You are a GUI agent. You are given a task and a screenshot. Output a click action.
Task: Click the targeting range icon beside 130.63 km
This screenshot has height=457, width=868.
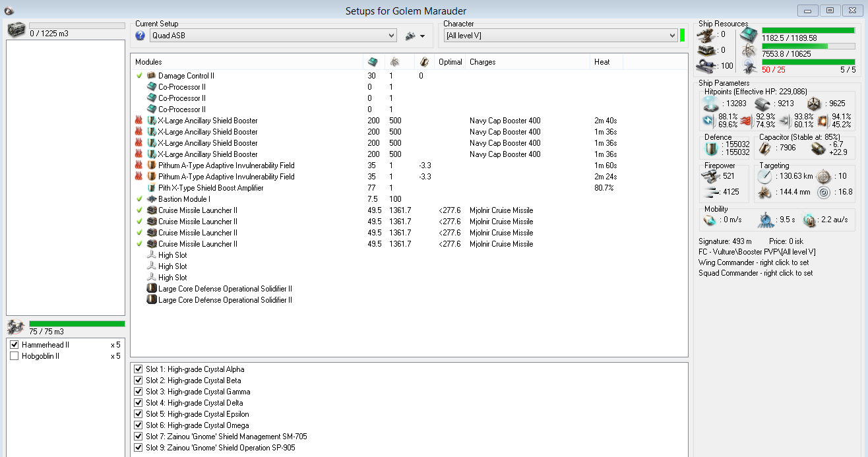point(764,176)
